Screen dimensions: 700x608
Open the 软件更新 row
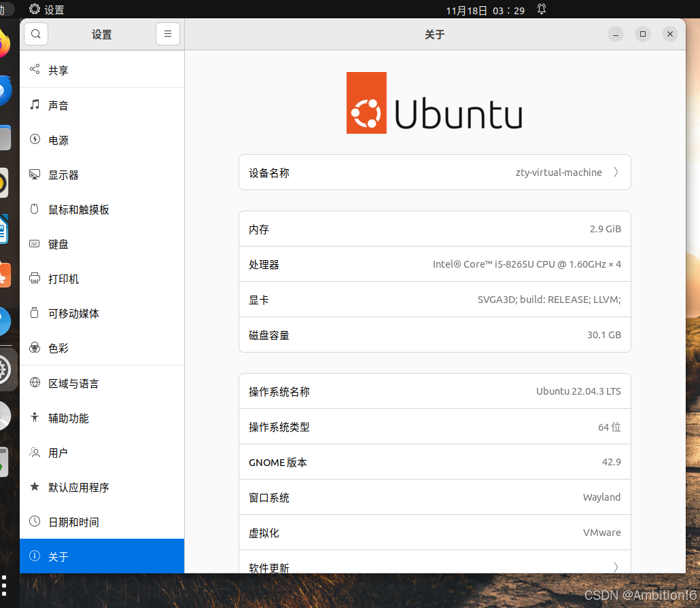pyautogui.click(x=435, y=562)
